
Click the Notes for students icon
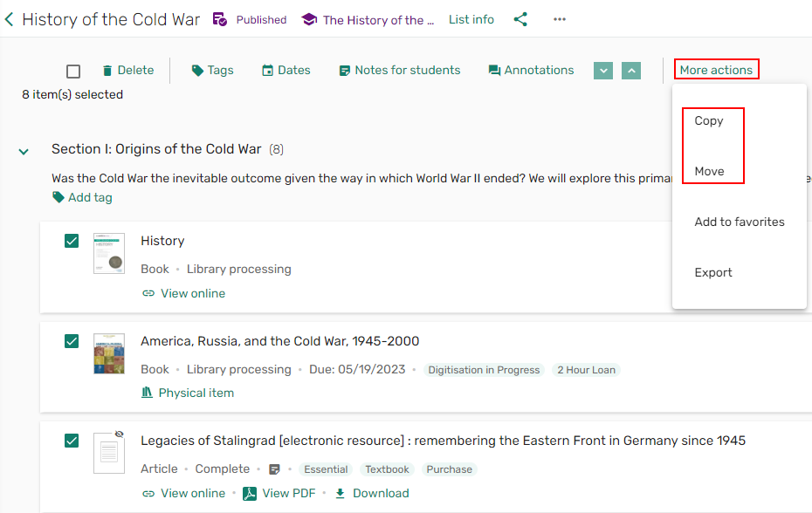pyautogui.click(x=344, y=71)
